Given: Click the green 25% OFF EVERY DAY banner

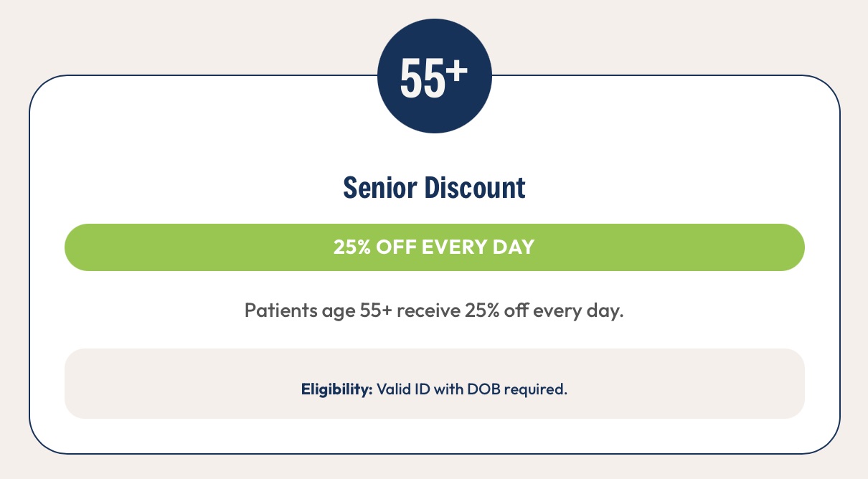Looking at the screenshot, I should (x=434, y=247).
